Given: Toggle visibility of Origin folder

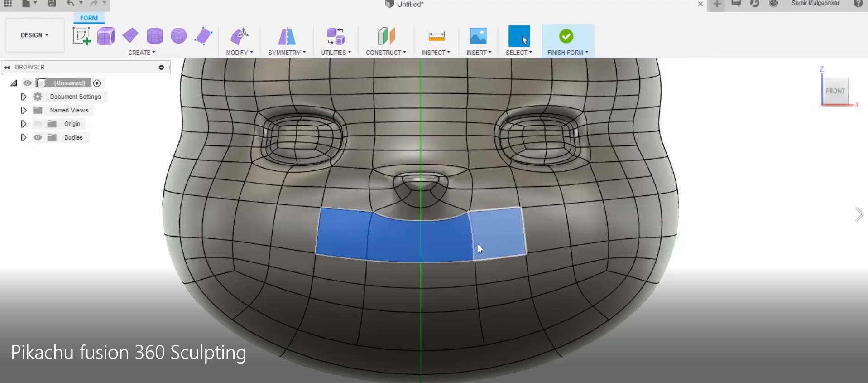Looking at the screenshot, I should pos(38,124).
